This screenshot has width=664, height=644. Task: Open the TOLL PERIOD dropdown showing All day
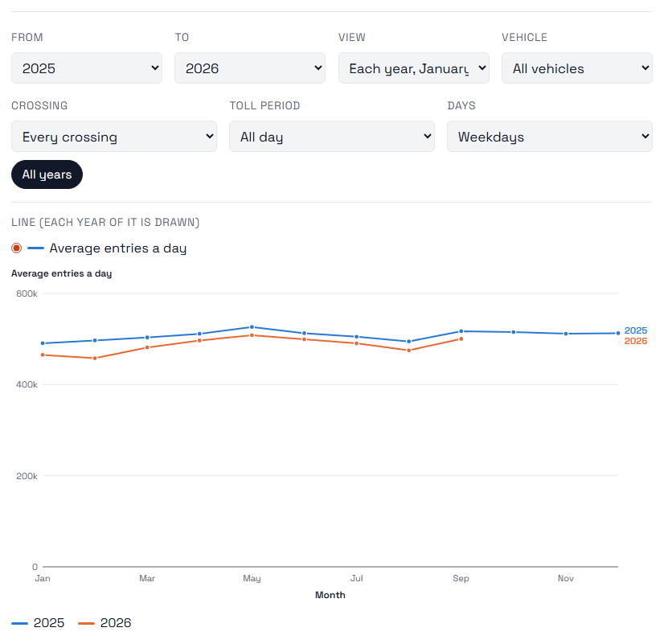tap(332, 137)
